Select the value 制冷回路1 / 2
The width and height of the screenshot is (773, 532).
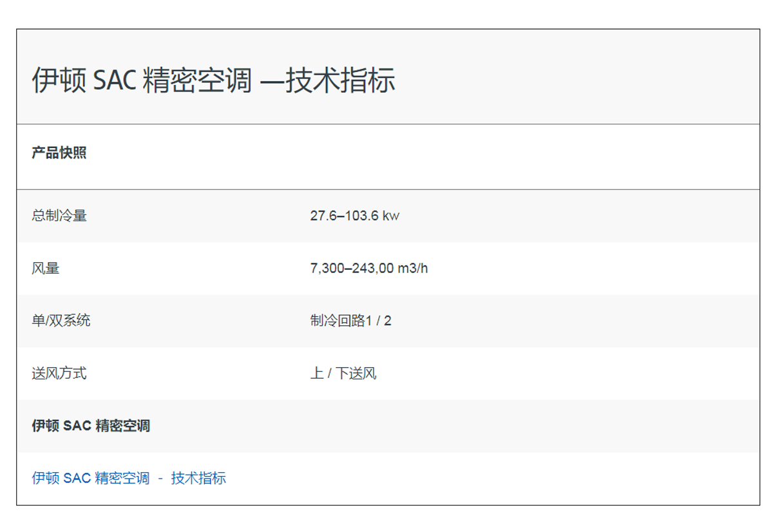point(350,321)
